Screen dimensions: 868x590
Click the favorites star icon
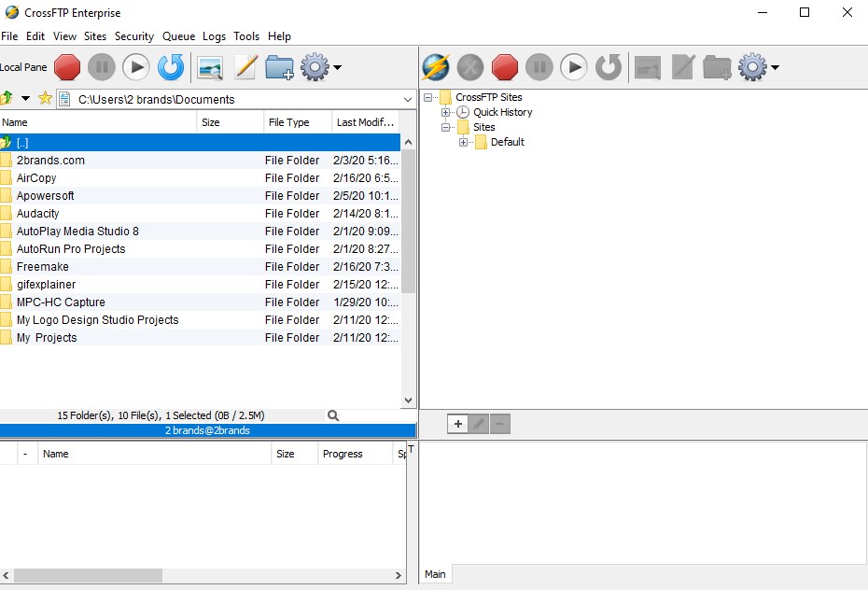click(45, 99)
